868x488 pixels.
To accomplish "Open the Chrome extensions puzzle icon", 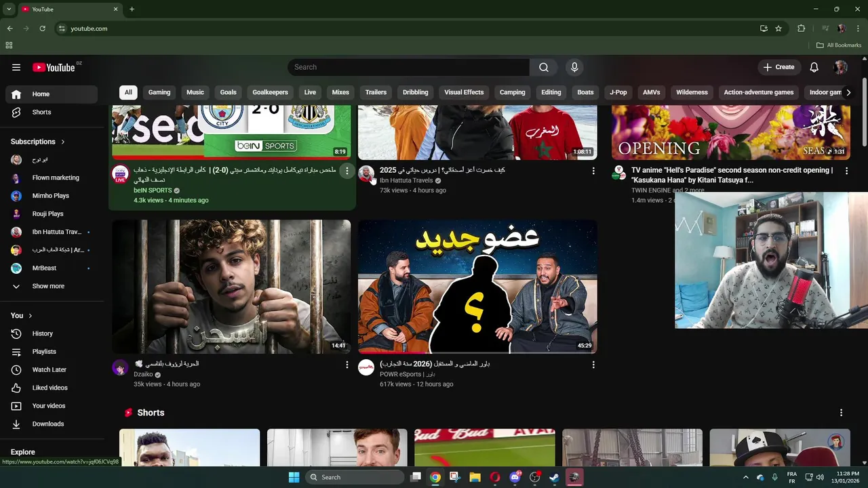I will pyautogui.click(x=802, y=28).
